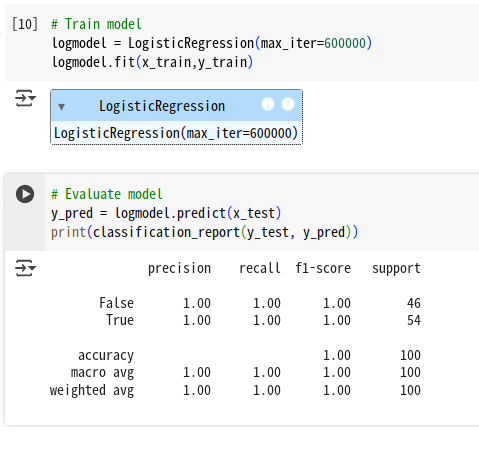Click the 'weighted avg' row label
The width and height of the screenshot is (479, 452).
(x=92, y=390)
